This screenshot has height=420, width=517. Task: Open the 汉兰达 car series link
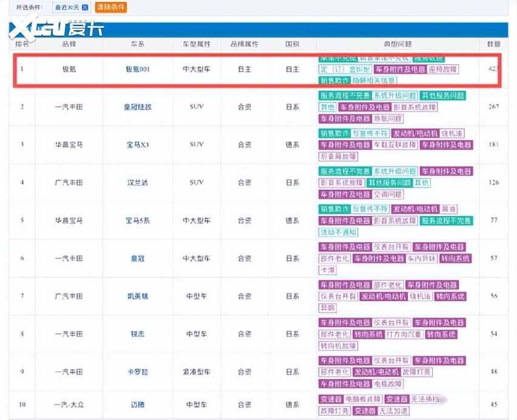[x=138, y=182]
